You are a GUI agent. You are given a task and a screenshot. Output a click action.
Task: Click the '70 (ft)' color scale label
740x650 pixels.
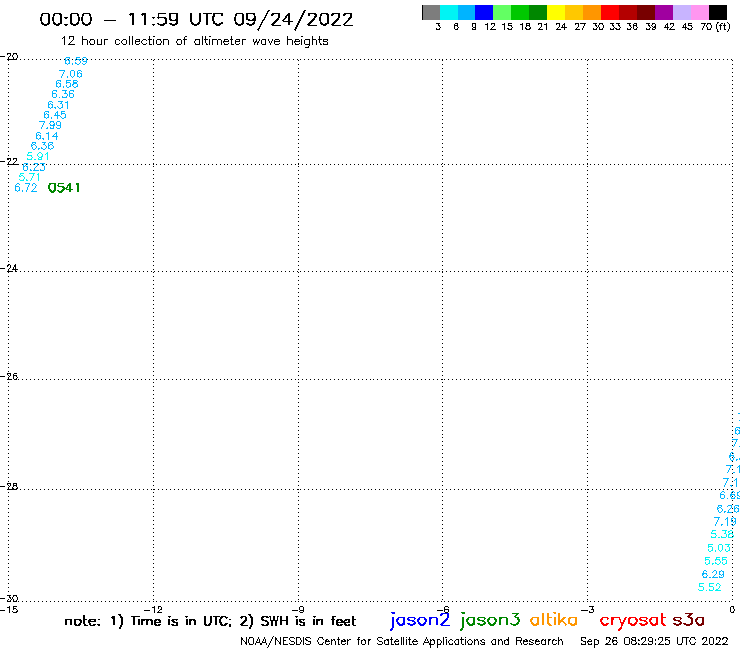pyautogui.click(x=715, y=27)
